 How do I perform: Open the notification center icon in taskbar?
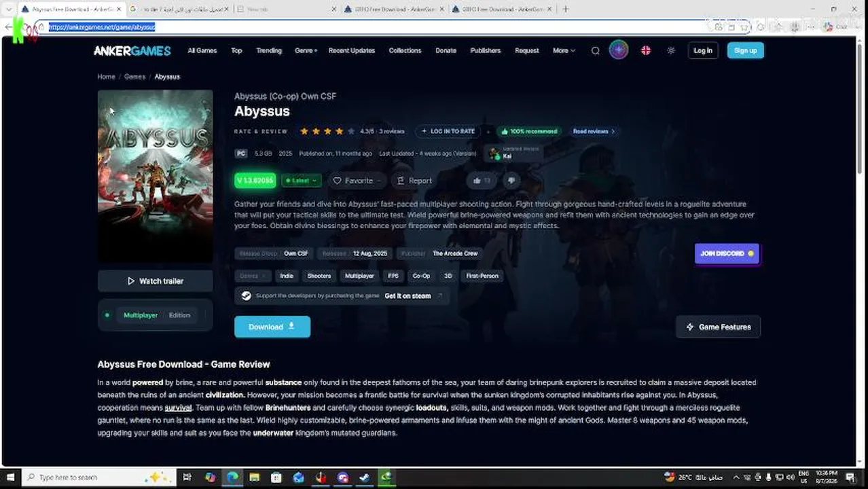pyautogui.click(x=850, y=477)
